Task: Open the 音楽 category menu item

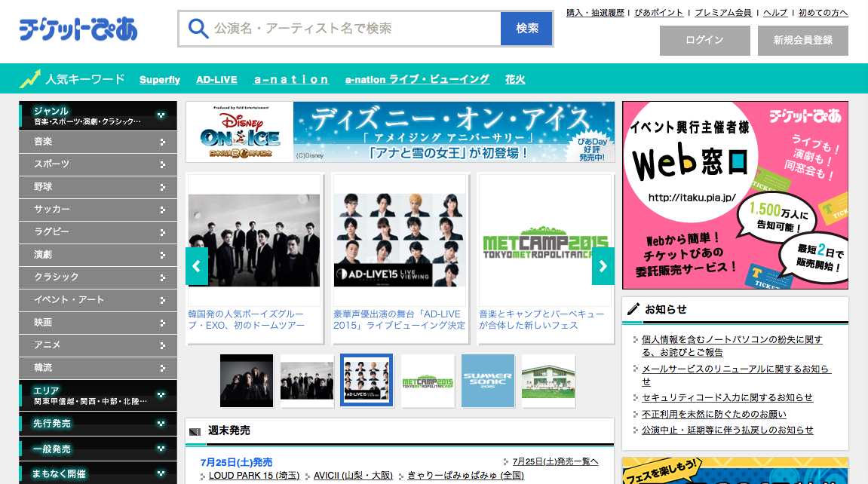Action: point(98,142)
